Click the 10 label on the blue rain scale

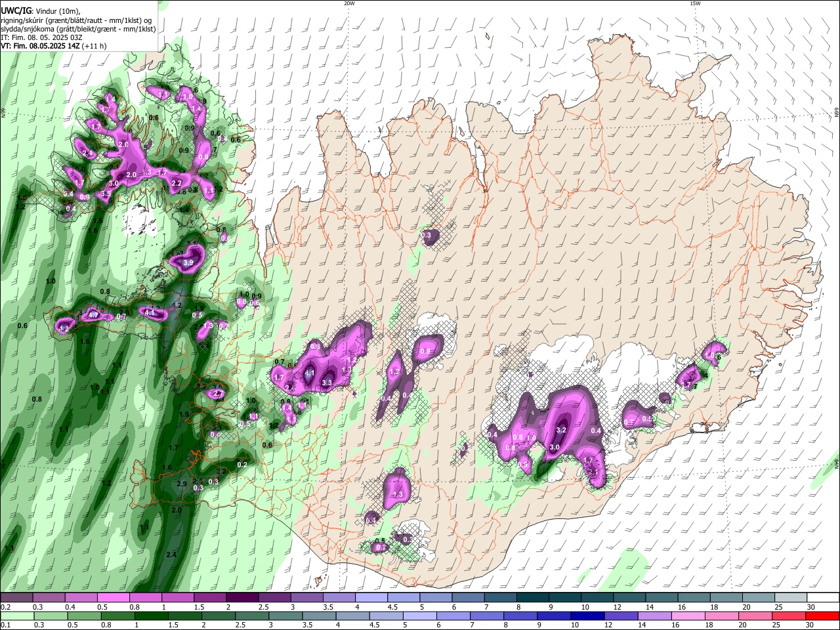574,625
